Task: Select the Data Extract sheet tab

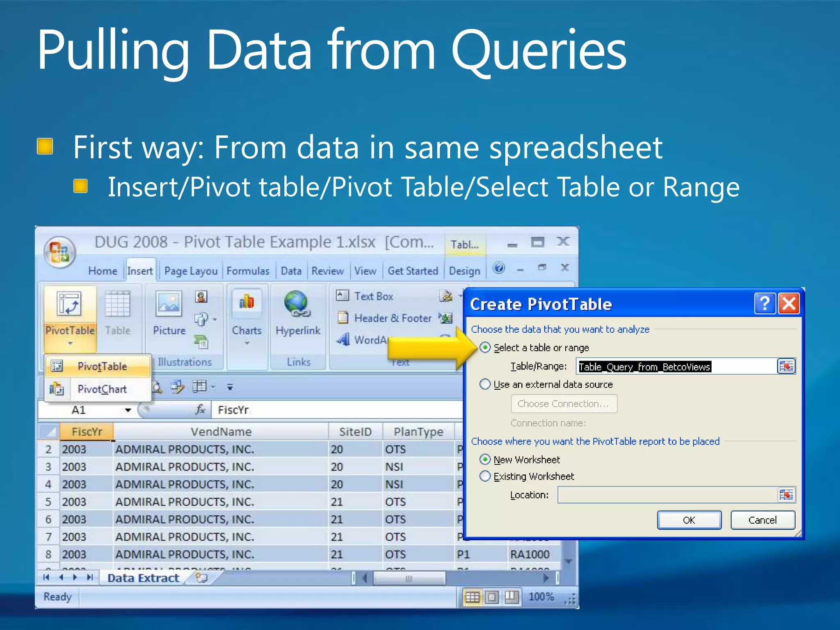Action: click(143, 578)
